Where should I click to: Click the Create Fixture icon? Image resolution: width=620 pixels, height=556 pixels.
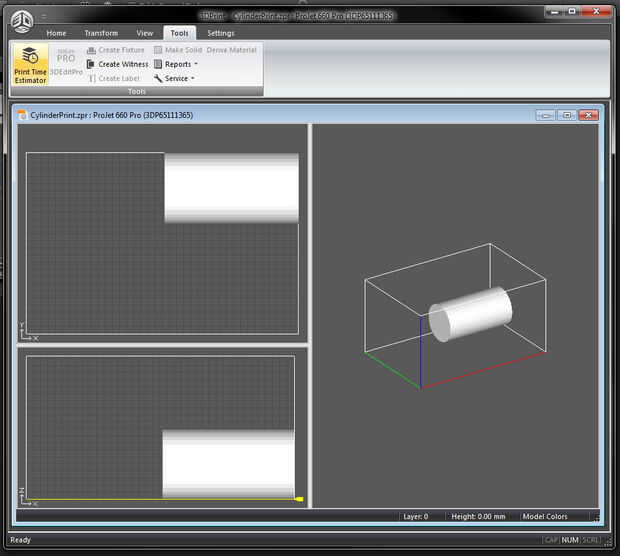pos(91,50)
